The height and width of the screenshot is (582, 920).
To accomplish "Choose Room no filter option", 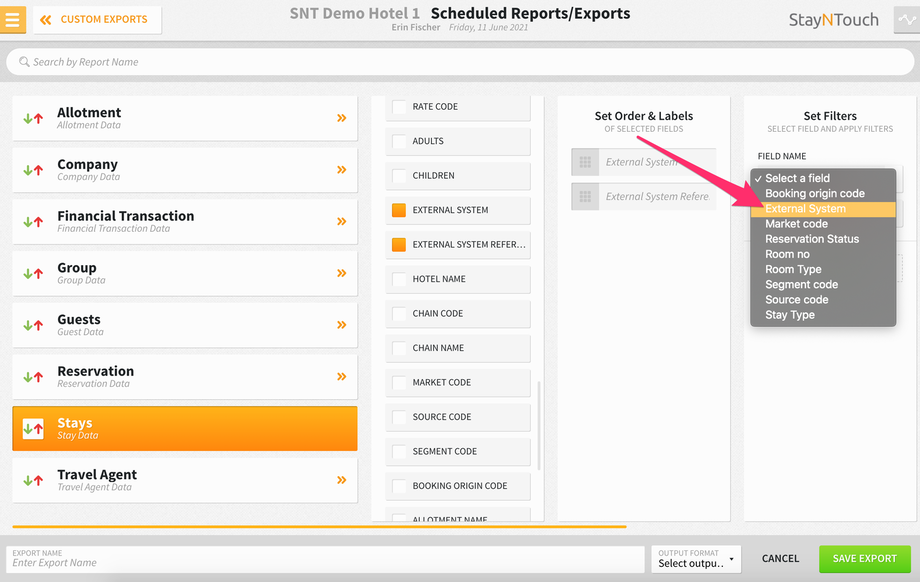I will tap(823, 255).
